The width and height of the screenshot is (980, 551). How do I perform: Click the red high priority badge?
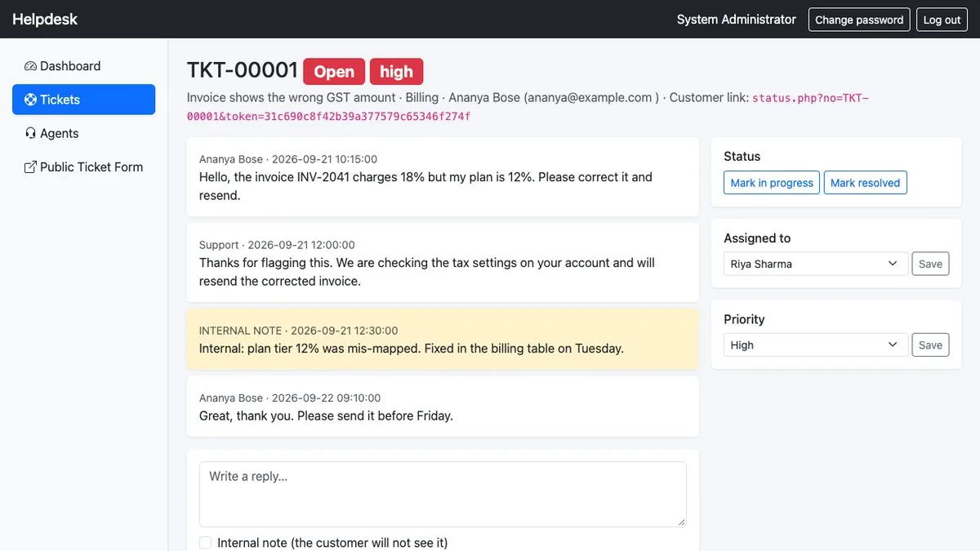click(x=396, y=72)
